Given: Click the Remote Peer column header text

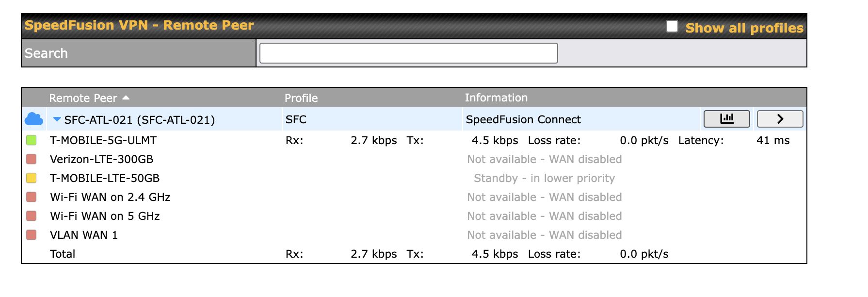Looking at the screenshot, I should pos(83,98).
